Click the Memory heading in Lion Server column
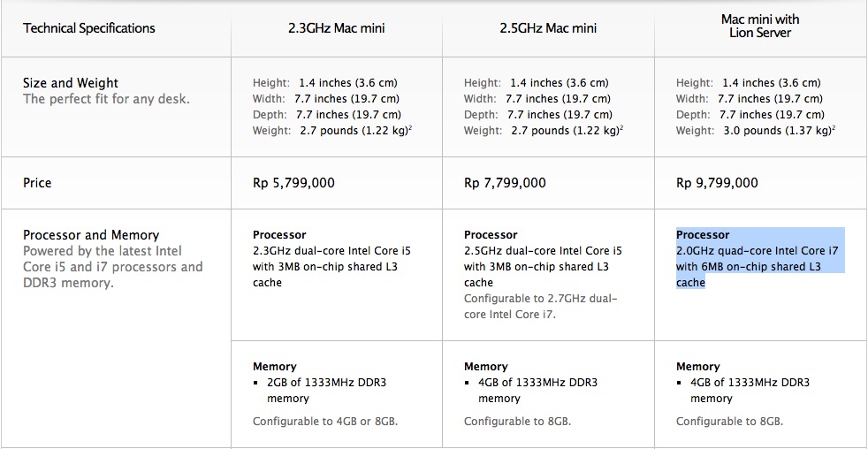868x449 pixels. click(x=697, y=367)
